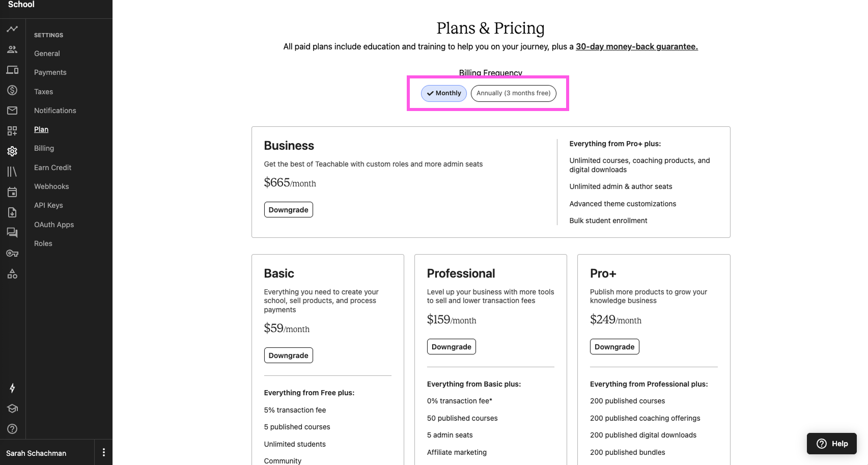Open the three-dot menu beside Sarah Schachman
The width and height of the screenshot is (868, 465).
[x=104, y=452]
